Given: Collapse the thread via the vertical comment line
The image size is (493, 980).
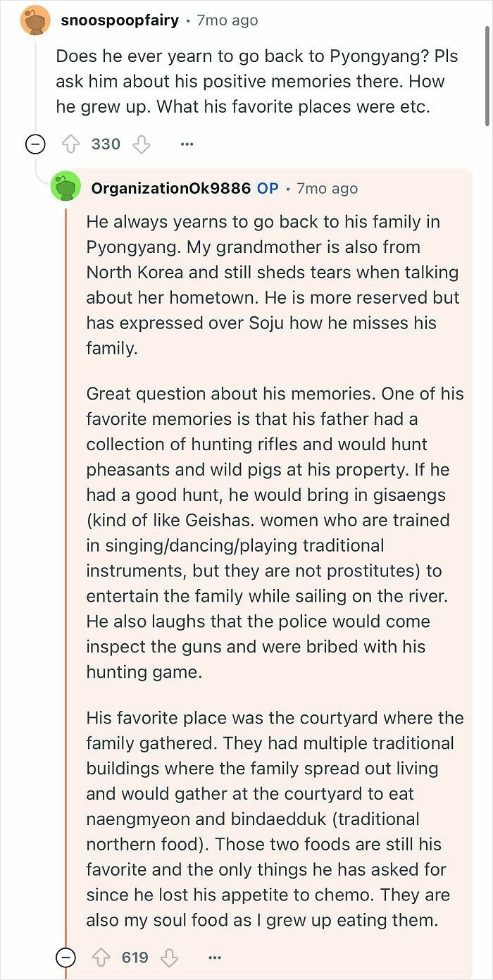Looking at the screenshot, I should coord(66,564).
